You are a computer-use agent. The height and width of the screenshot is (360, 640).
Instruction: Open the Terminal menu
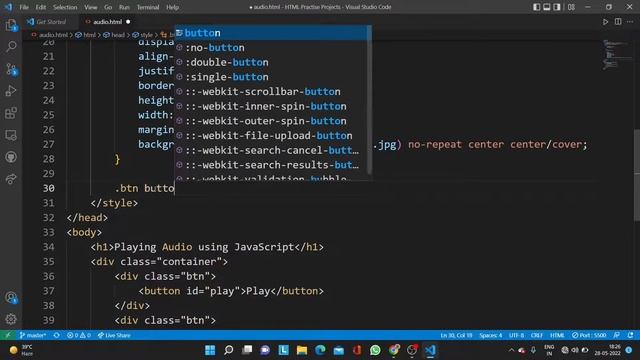pos(148,7)
